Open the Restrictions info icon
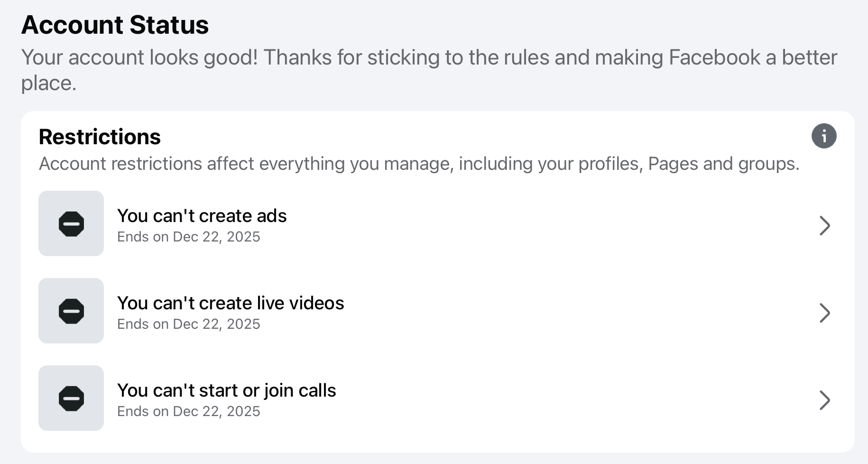Screen dimensions: 868x464 tap(824, 136)
